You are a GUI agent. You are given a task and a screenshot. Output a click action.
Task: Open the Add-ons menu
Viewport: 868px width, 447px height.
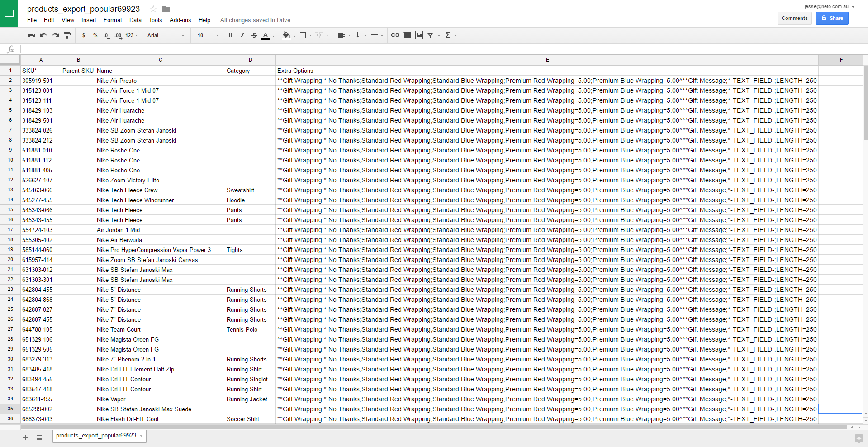(180, 20)
